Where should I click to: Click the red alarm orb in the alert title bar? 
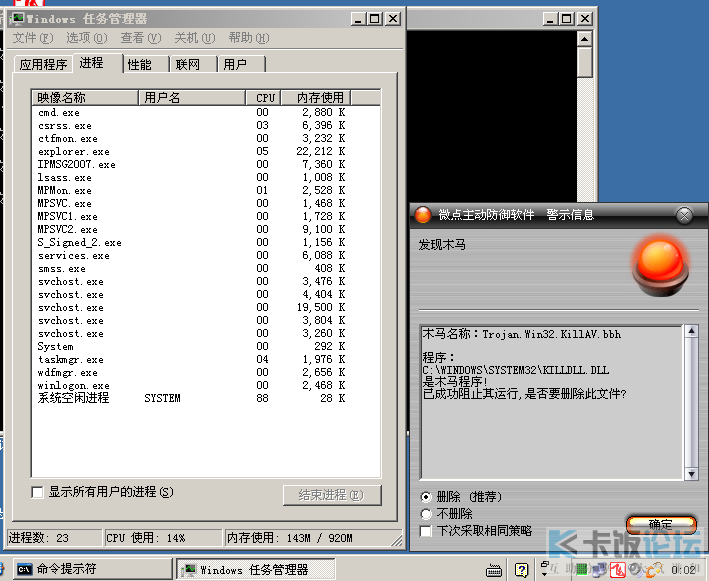423,215
